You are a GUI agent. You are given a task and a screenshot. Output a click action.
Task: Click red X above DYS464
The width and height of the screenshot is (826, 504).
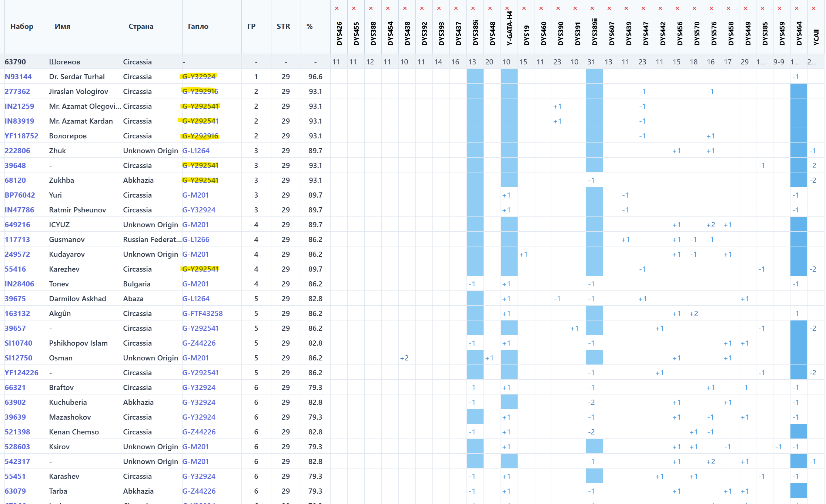pos(796,9)
